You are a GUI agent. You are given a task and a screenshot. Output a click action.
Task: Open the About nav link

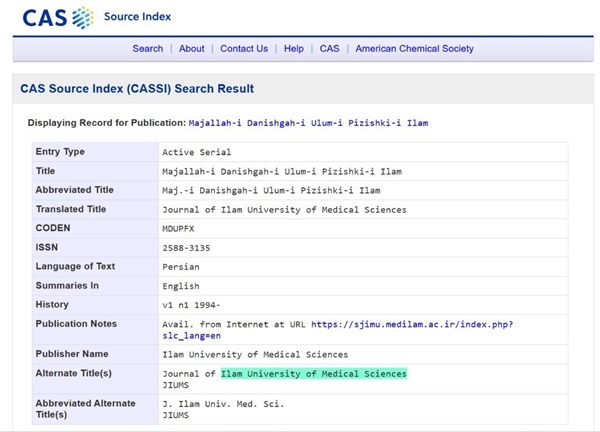coord(192,49)
